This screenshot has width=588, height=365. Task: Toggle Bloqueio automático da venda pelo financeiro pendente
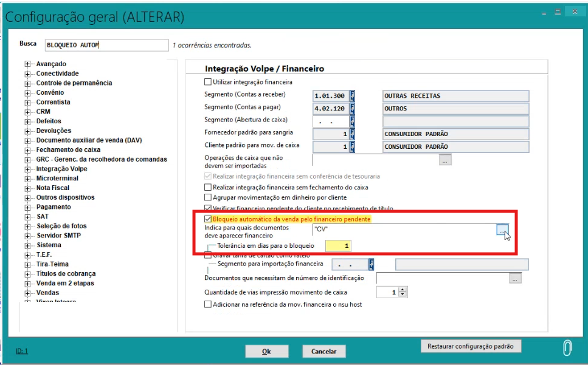[208, 219]
